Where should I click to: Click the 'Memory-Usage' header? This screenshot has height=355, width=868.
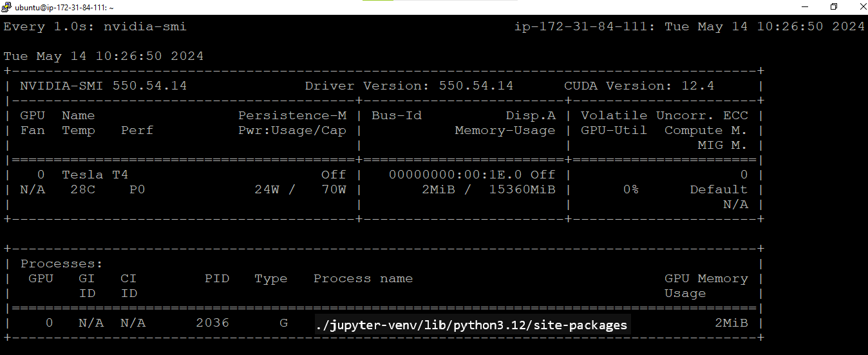click(x=505, y=130)
